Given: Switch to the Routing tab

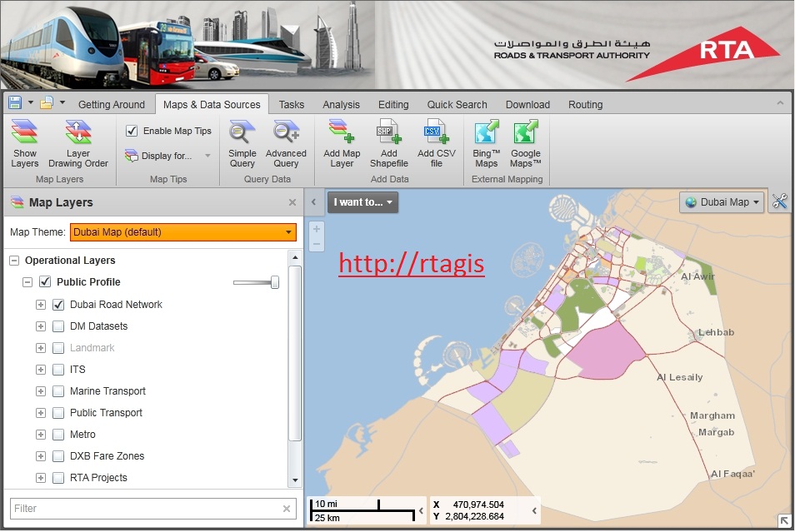Looking at the screenshot, I should 585,104.
